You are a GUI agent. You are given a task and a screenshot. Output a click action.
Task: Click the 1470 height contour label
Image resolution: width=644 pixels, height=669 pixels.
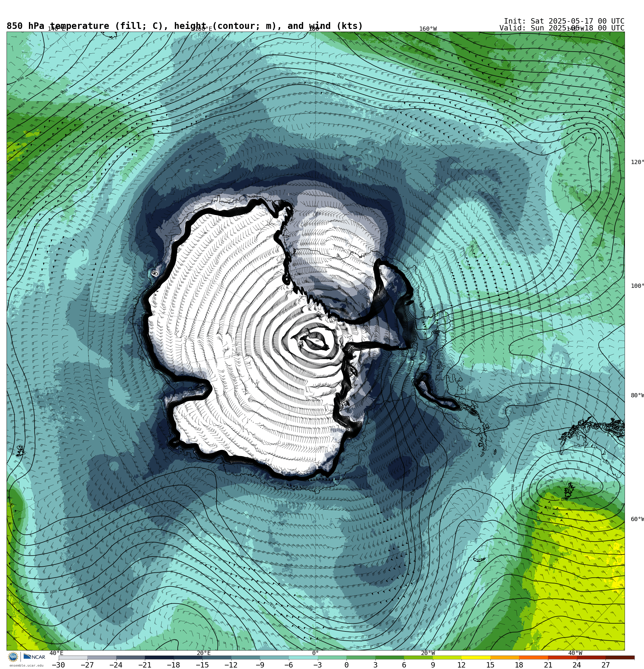pyautogui.click(x=107, y=90)
